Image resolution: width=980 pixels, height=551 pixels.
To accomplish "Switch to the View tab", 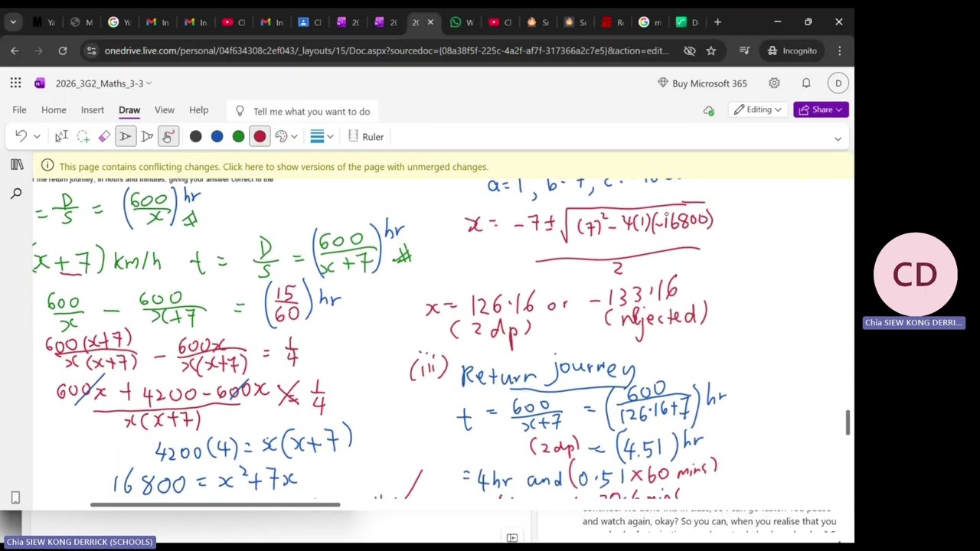I will (165, 110).
